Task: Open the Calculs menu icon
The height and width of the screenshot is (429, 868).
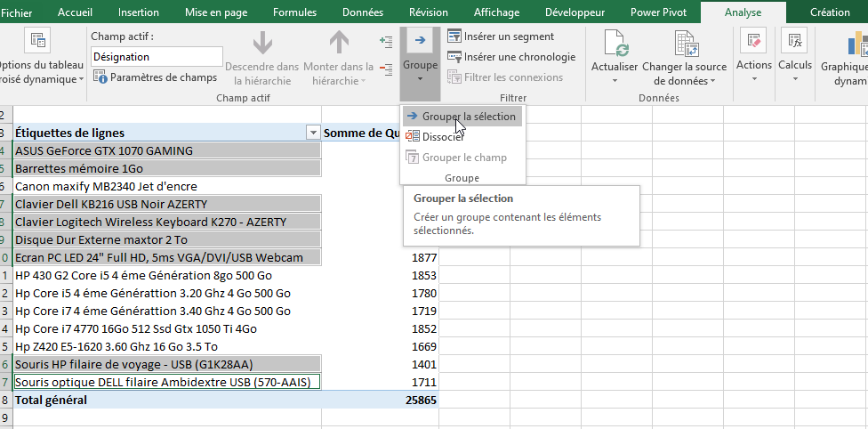Action: tap(795, 40)
